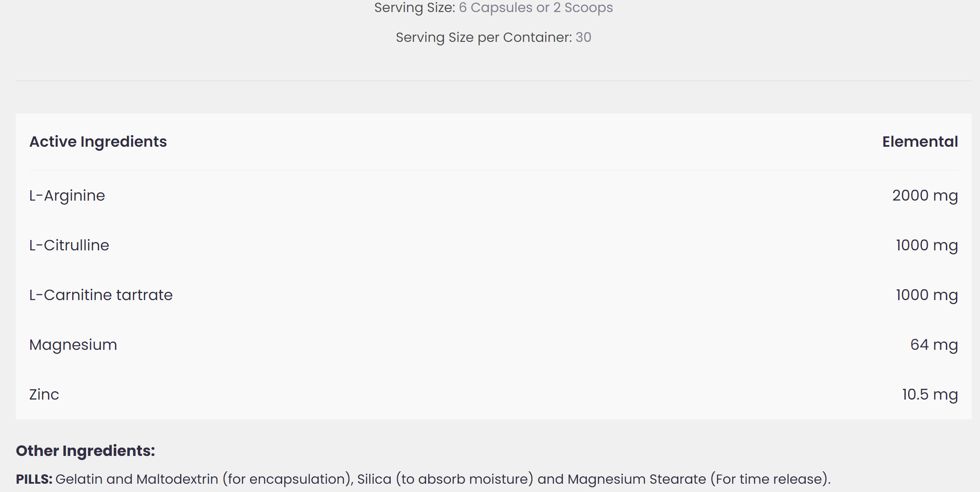This screenshot has width=980, height=492.
Task: Click the 64 mg amount for Magnesium
Action: coord(934,345)
